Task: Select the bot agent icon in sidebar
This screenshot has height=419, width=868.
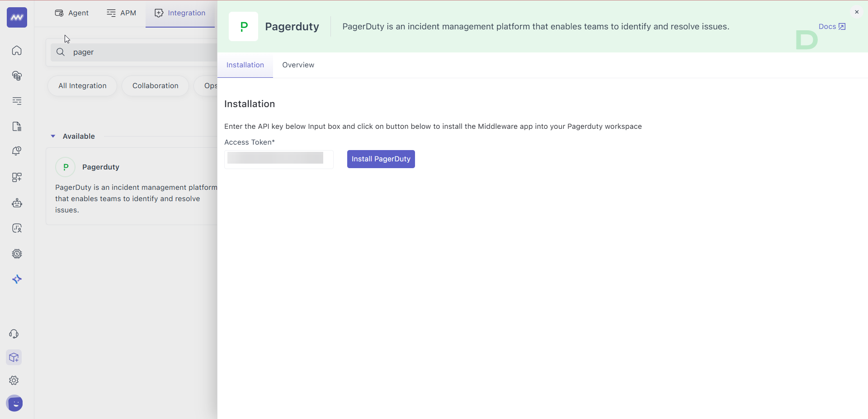Action: click(17, 203)
